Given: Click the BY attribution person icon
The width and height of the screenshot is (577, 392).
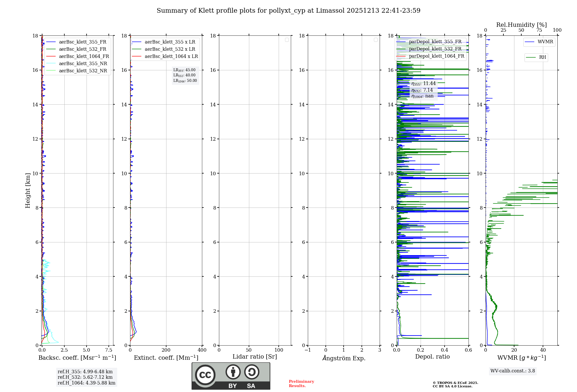Looking at the screenshot, I should 233,372.
